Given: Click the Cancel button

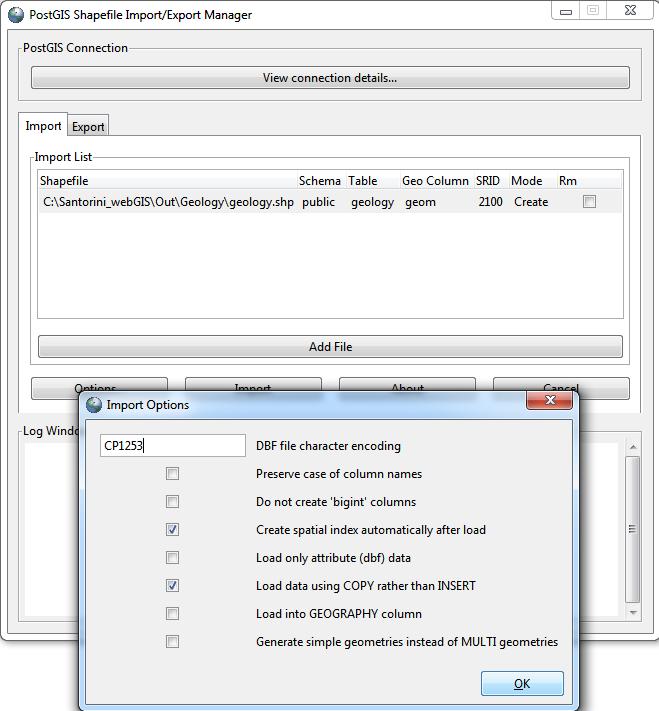Looking at the screenshot, I should 561,385.
